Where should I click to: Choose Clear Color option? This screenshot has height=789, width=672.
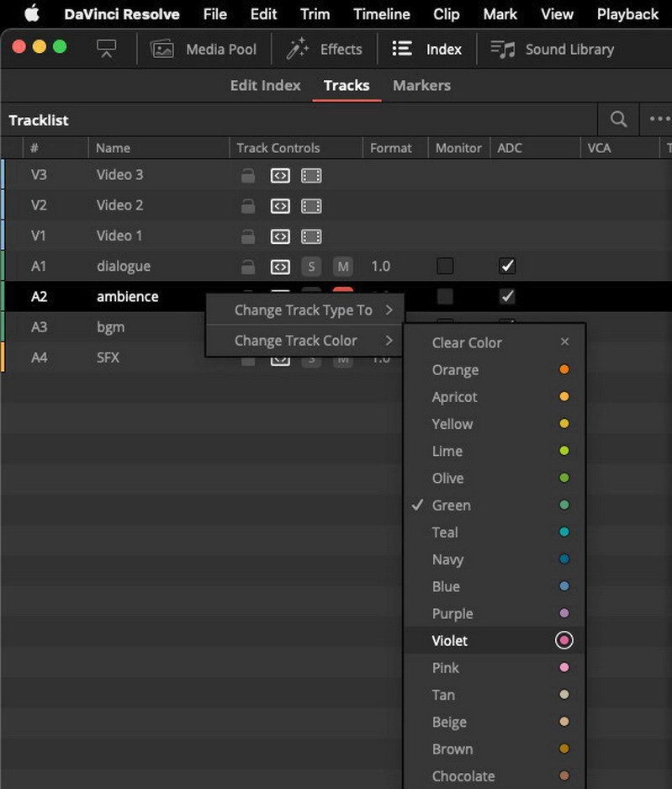pyautogui.click(x=495, y=342)
